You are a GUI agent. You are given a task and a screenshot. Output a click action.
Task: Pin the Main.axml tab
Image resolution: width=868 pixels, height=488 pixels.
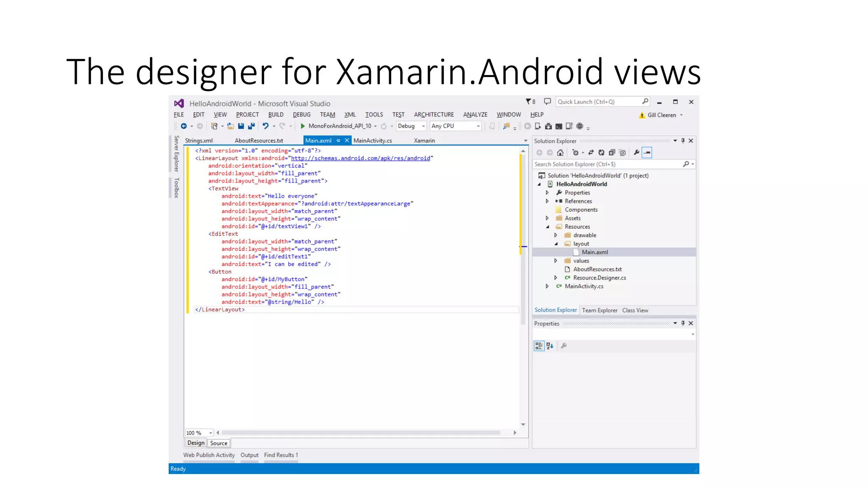338,141
